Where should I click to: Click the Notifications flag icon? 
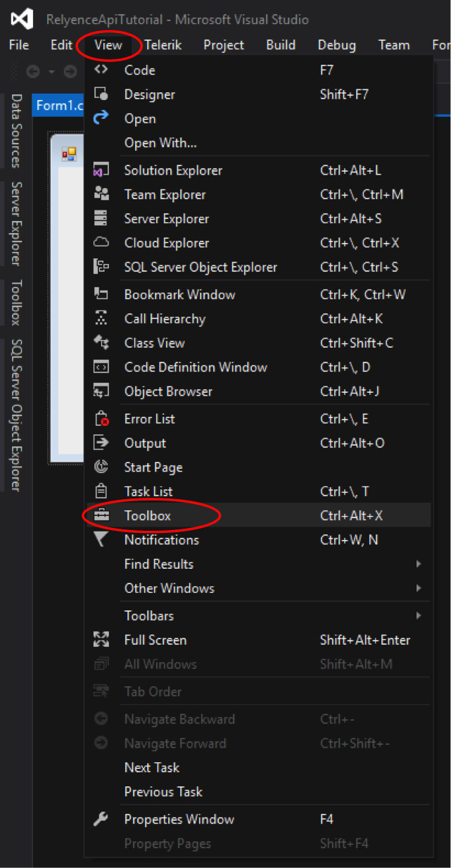coord(101,539)
